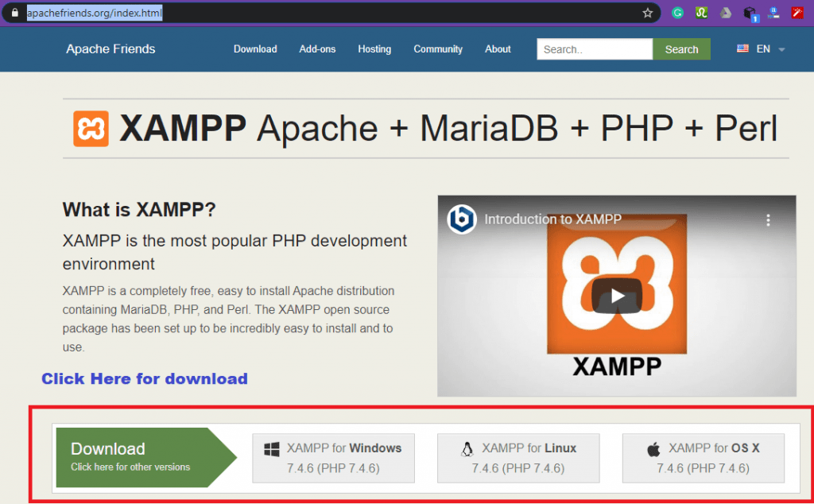The height and width of the screenshot is (504, 814).
Task: Click the 'Click Here for download' link
Action: 144,378
